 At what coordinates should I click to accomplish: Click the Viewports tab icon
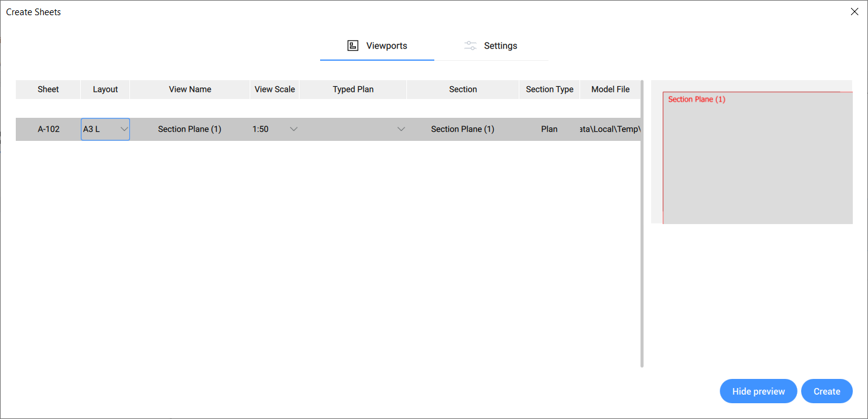(352, 46)
